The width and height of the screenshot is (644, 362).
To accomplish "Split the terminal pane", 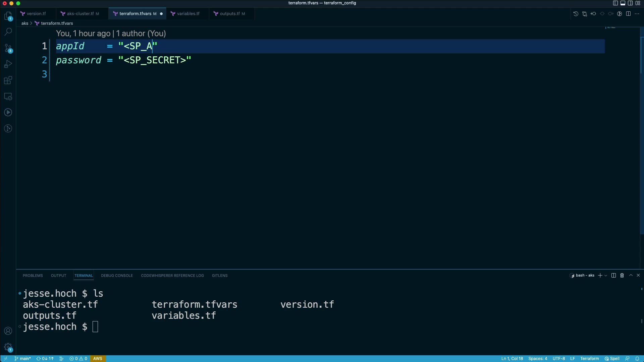I will click(x=613, y=275).
